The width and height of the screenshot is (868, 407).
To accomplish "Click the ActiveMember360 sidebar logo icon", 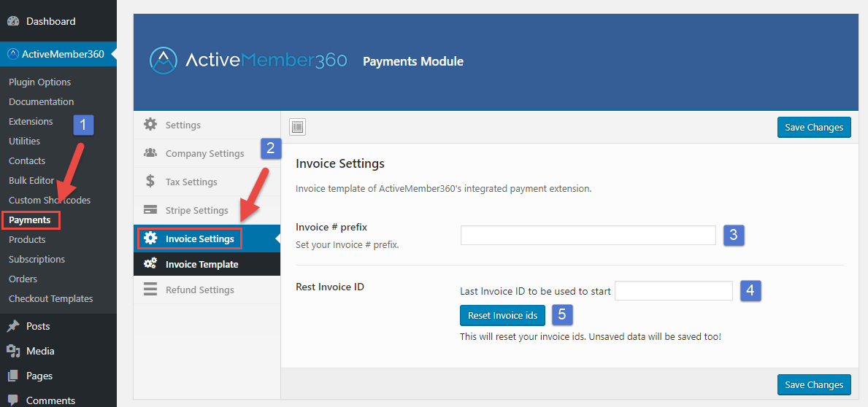I will click(x=13, y=54).
